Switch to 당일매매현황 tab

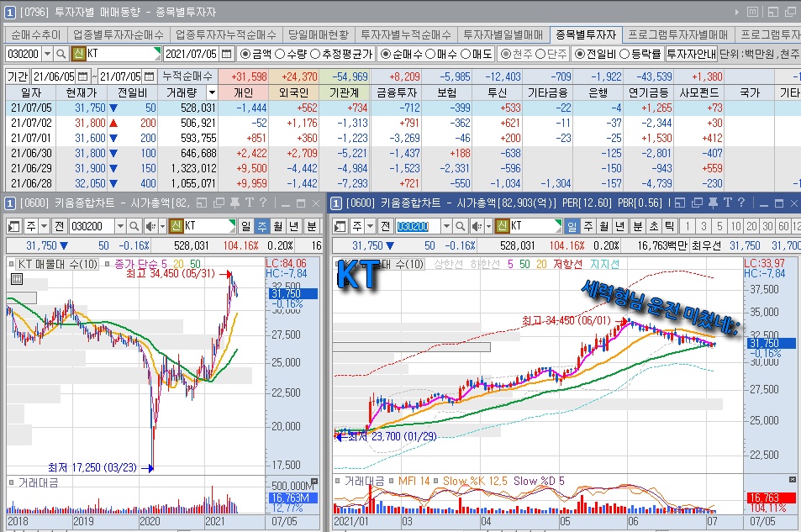pos(319,34)
